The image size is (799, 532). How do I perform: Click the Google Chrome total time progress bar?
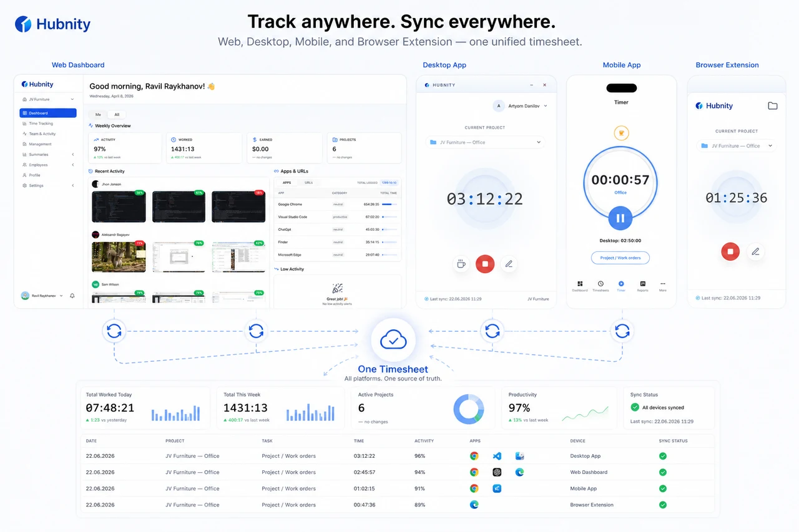pyautogui.click(x=389, y=203)
